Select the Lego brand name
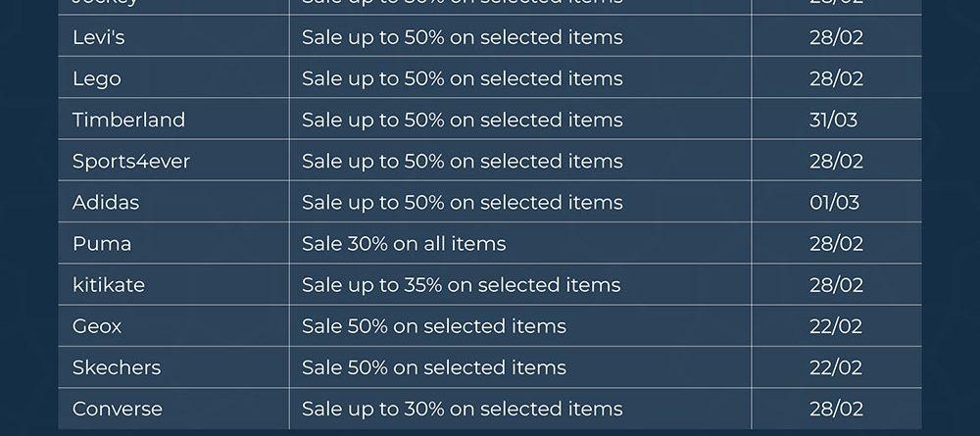This screenshot has height=436, width=980. pos(97,79)
